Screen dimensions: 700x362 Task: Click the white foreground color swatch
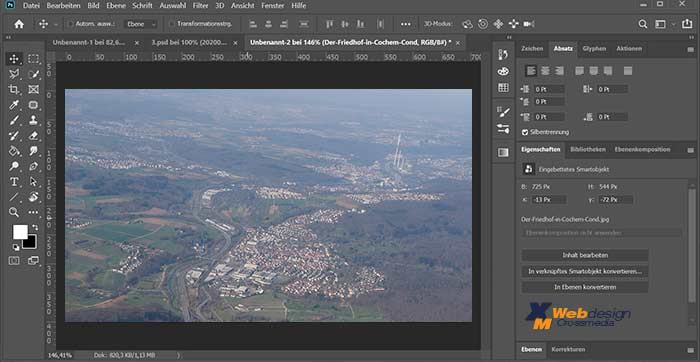[20, 232]
